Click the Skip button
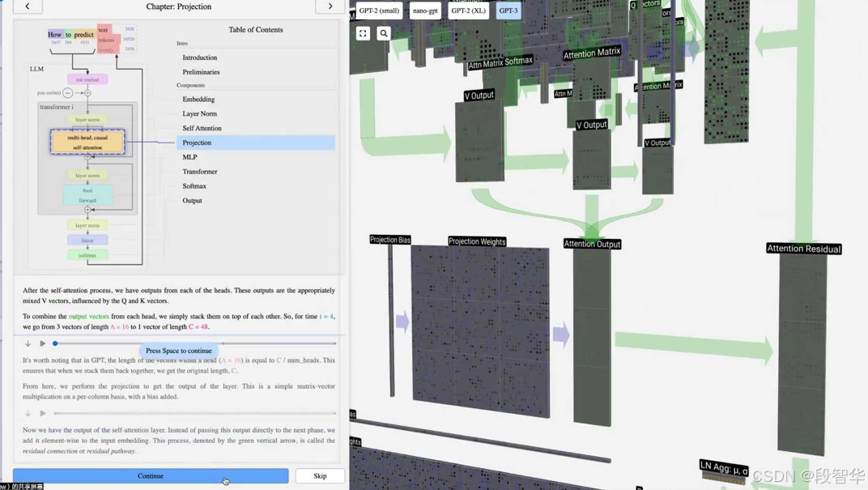 [x=320, y=475]
